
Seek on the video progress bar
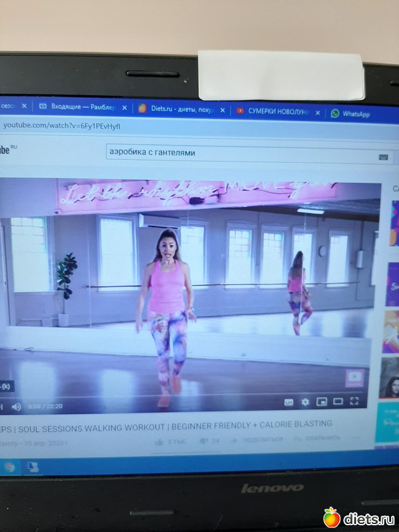pos(184,395)
